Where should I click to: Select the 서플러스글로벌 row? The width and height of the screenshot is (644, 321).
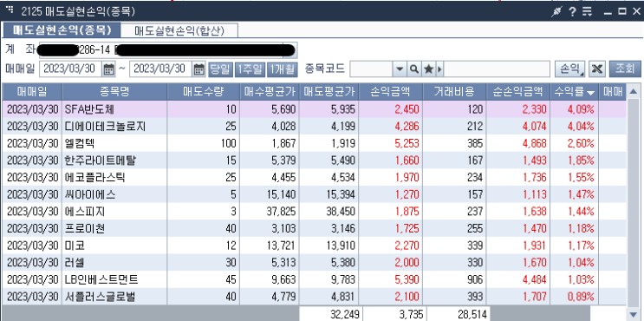click(314, 297)
